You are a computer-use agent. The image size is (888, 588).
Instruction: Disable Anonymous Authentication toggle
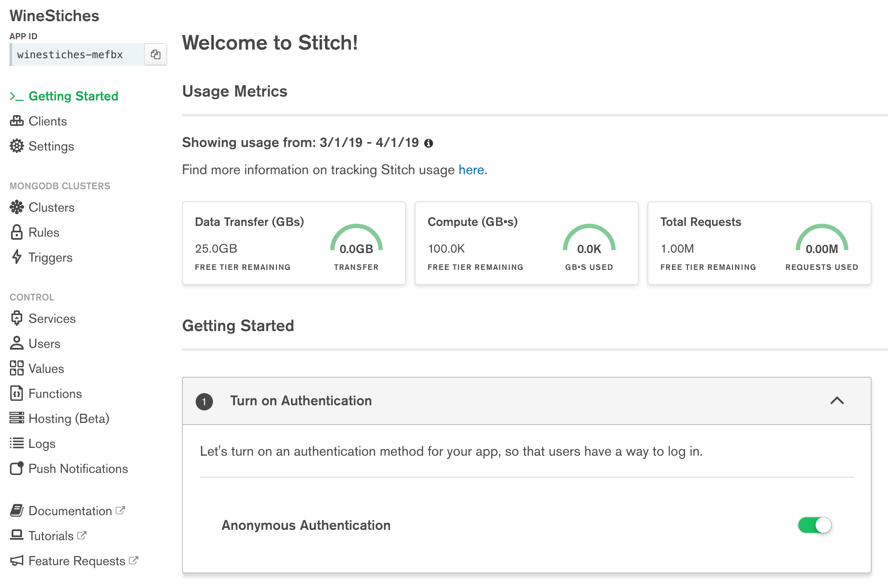(814, 525)
